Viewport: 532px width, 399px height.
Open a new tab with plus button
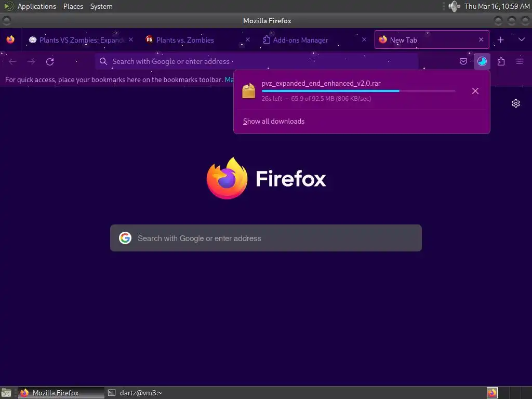(500, 39)
